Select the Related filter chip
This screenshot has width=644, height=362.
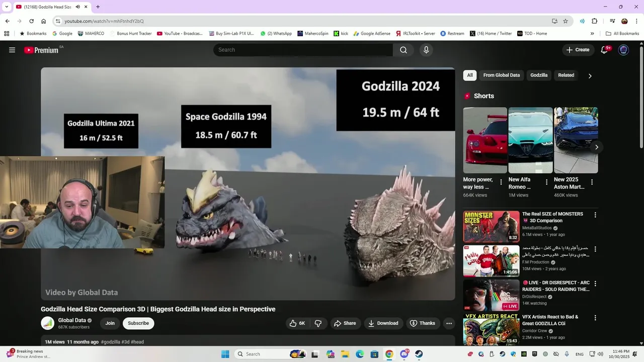click(566, 75)
